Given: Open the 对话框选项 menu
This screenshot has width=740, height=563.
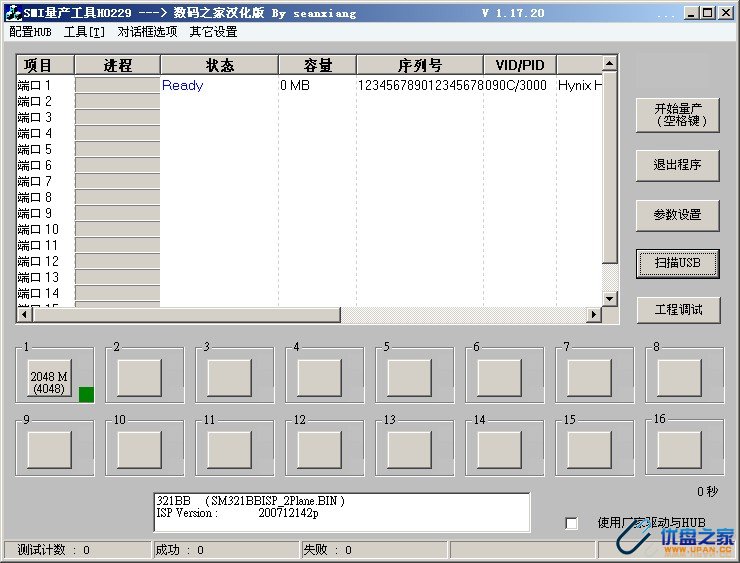Looking at the screenshot, I should click(x=147, y=31).
